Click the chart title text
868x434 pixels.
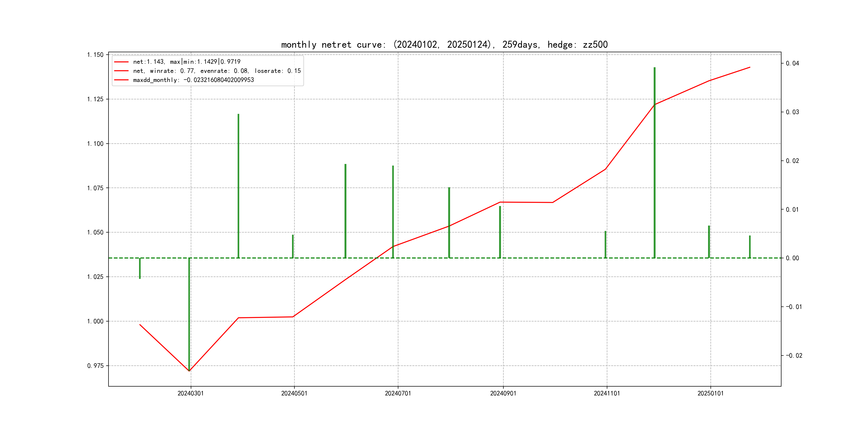pos(444,45)
